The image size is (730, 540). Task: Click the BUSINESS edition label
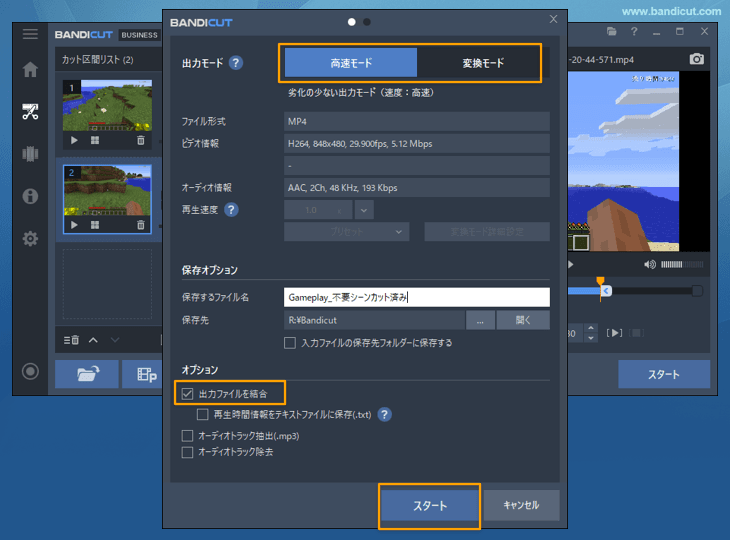[x=140, y=35]
